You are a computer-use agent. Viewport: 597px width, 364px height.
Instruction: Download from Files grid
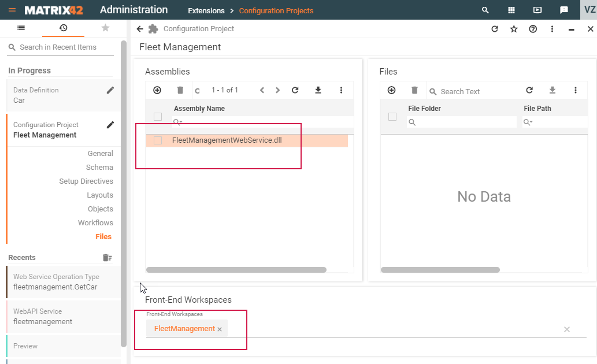[552, 90]
